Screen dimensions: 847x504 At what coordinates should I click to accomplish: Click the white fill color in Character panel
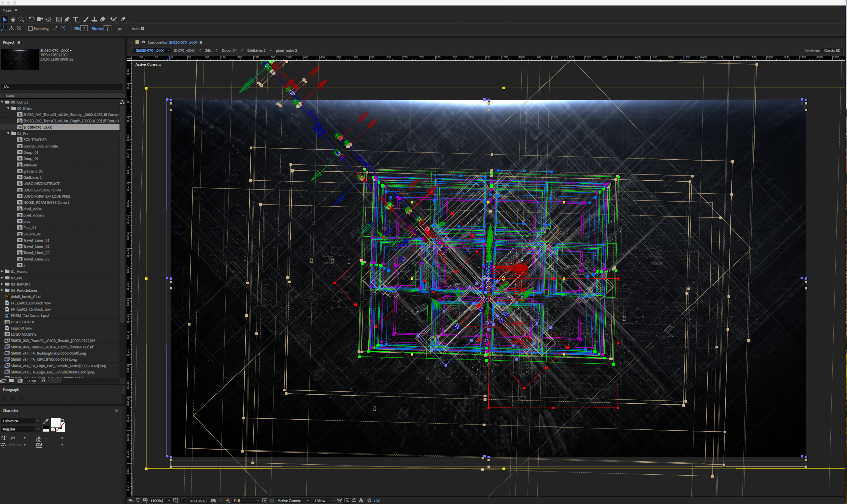(x=56, y=422)
